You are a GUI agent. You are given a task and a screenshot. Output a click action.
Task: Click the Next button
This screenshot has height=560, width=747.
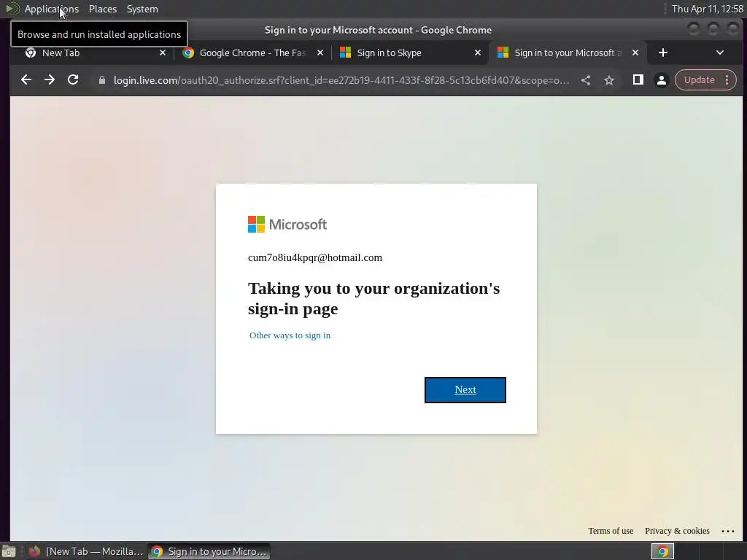pos(465,390)
